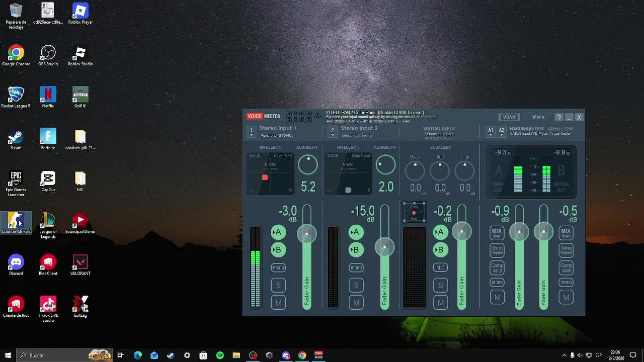
Task: Open TikTok LIVE Studio desktop shortcut
Action: [x=48, y=309]
